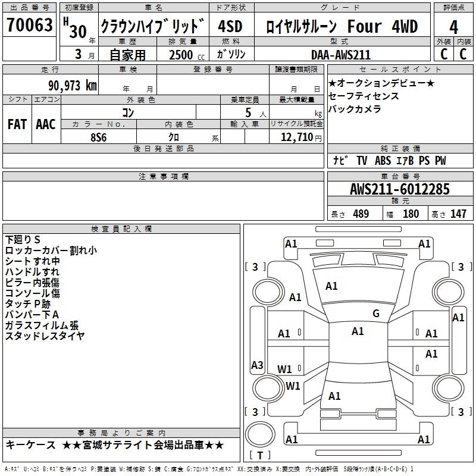Click the セールスポイント header
The height and width of the screenshot is (476, 476).
point(400,70)
